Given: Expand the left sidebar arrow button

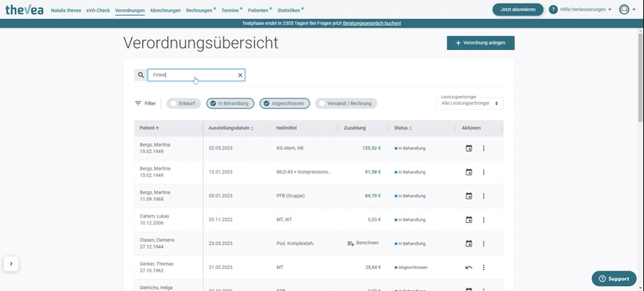Looking at the screenshot, I should click(11, 264).
